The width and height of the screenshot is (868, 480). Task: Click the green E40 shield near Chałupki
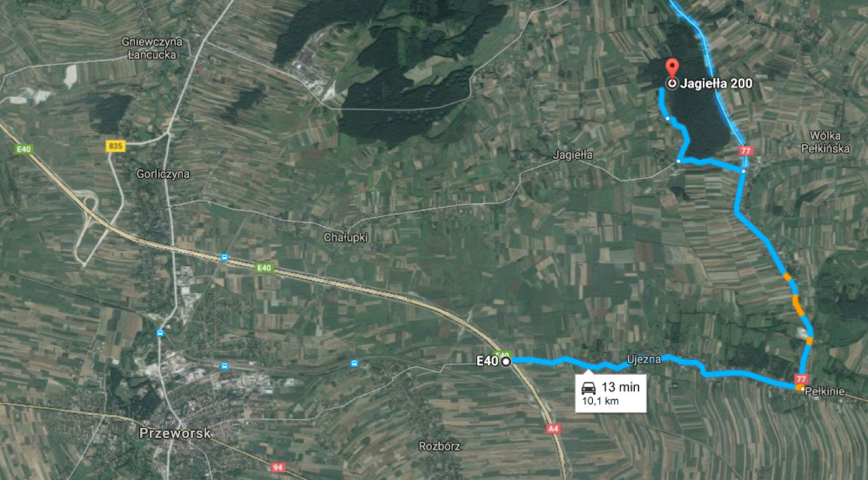click(264, 267)
